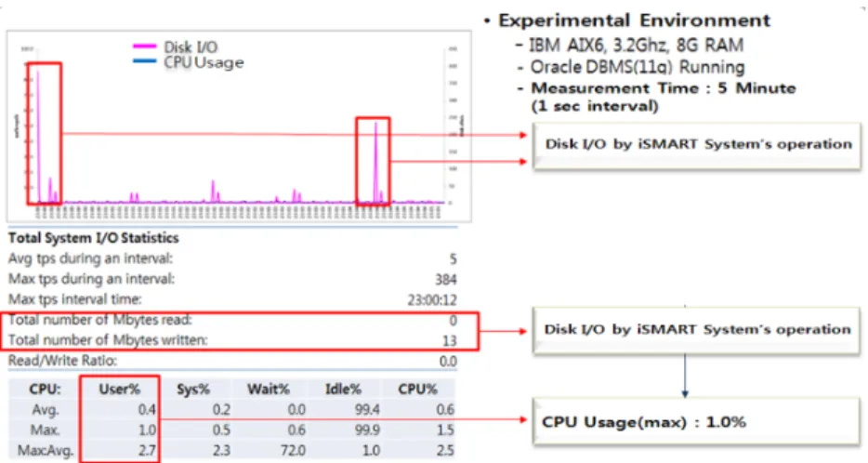Click 'Avg tps during an interval:' label

tap(90, 258)
